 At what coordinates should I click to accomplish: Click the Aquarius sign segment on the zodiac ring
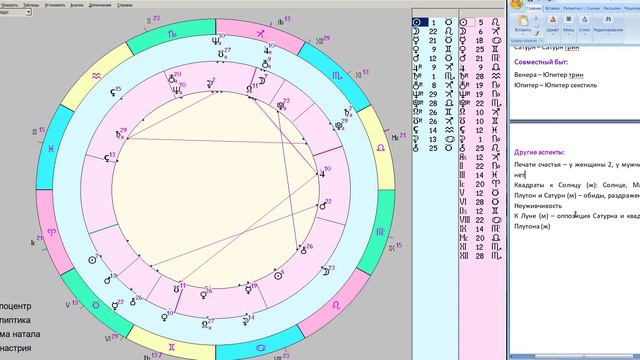pyautogui.click(x=96, y=76)
